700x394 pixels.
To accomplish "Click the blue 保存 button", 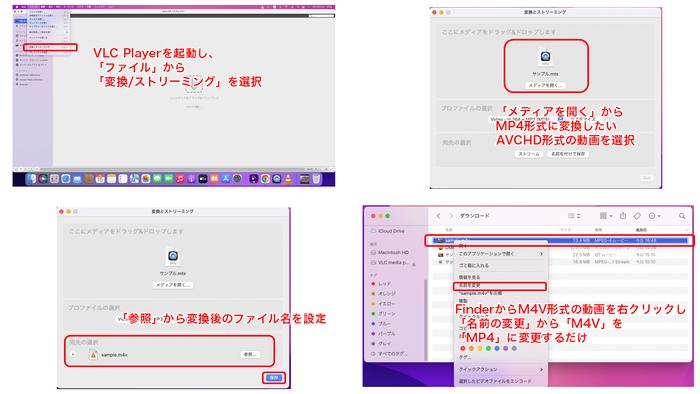I will click(274, 377).
